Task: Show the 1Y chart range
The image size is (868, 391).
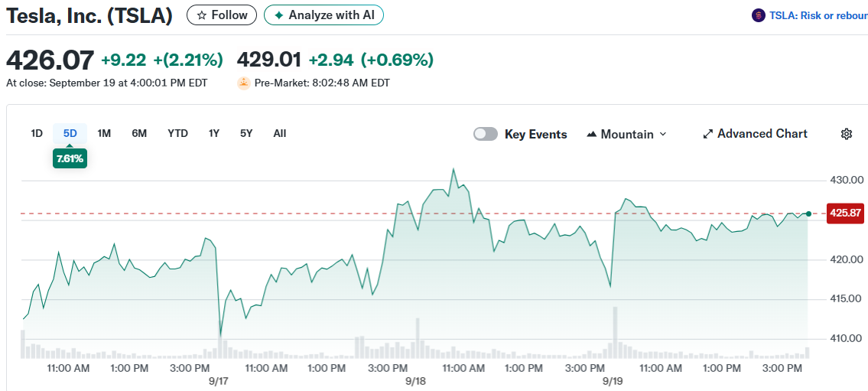Action: pyautogui.click(x=214, y=133)
